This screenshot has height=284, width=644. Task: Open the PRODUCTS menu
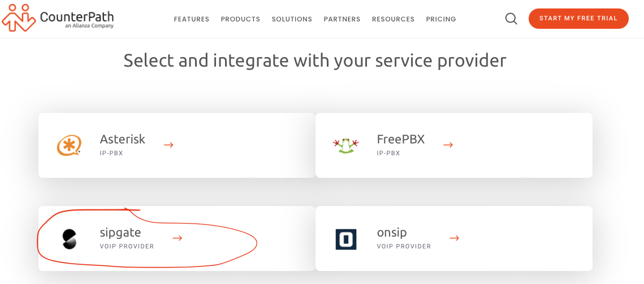240,19
